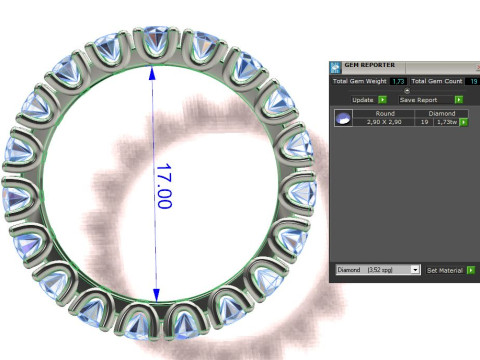The height and width of the screenshot is (360, 480).
Task: Click the Gem Reporter panel logo icon
Action: click(x=335, y=67)
